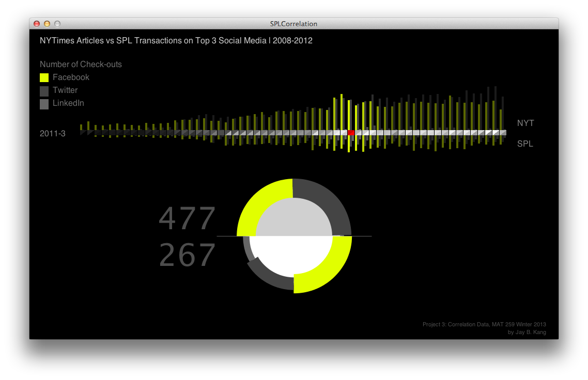Click the NYT row label
Screen dimensions: 588x380
(x=525, y=123)
